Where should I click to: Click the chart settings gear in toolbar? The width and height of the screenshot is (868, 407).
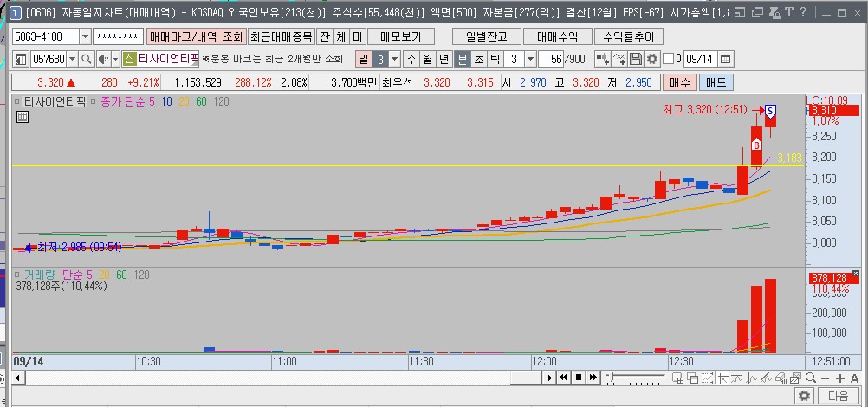[652, 59]
